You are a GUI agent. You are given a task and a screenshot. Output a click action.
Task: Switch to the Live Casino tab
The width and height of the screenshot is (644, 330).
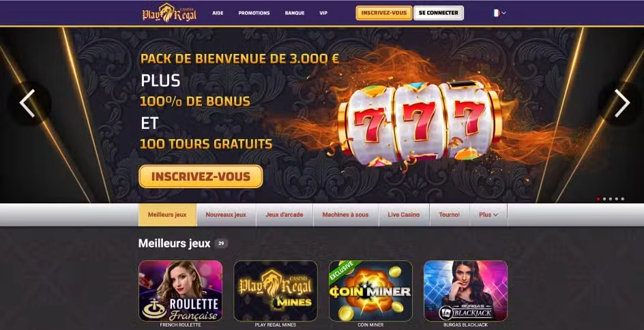point(404,215)
